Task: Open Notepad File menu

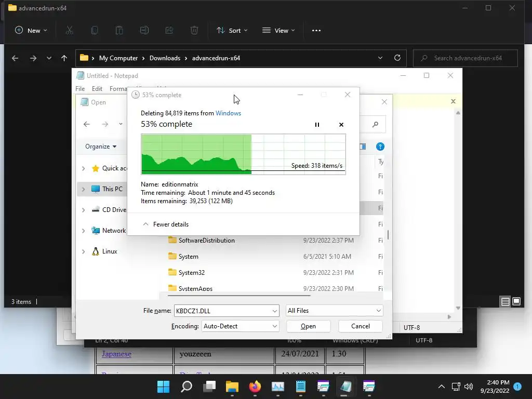Action: pyautogui.click(x=80, y=88)
